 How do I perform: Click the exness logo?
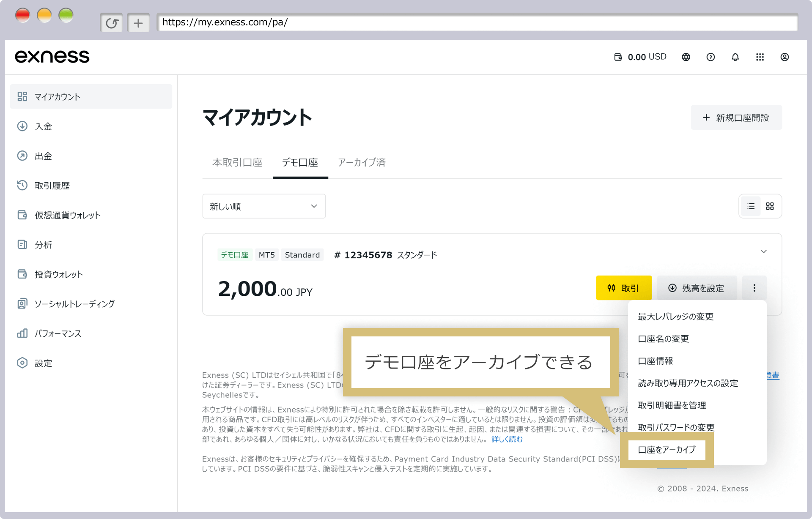pos(52,57)
